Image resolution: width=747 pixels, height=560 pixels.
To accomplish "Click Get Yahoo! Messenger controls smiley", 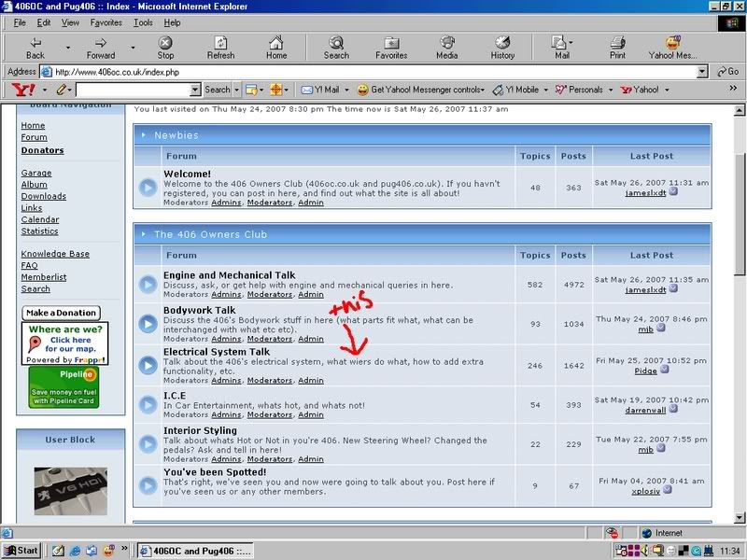I will [362, 89].
